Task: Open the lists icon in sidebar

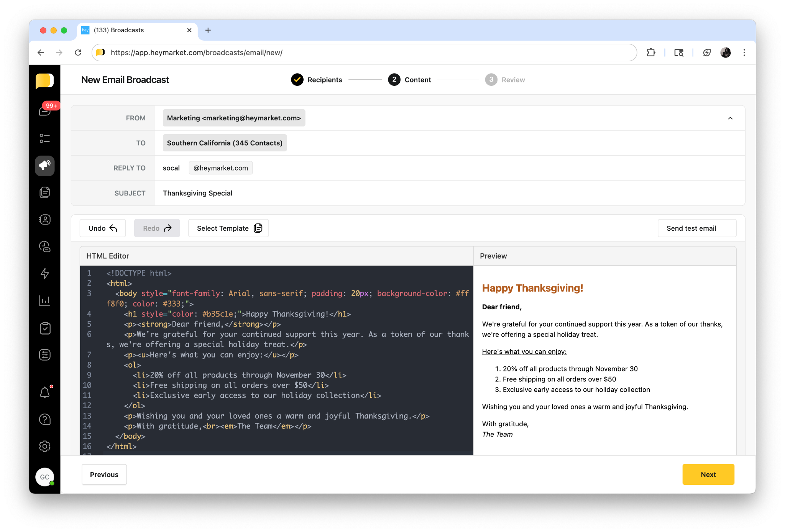Action: pos(45,138)
